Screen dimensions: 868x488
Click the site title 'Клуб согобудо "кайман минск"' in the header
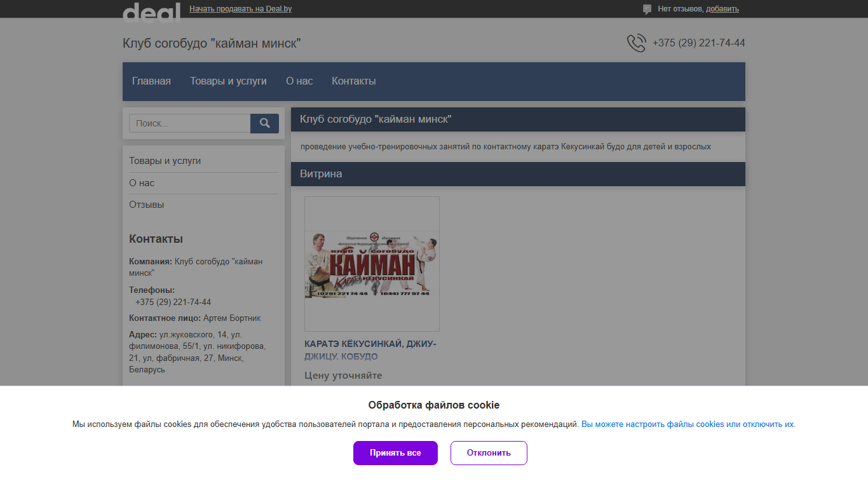[212, 43]
